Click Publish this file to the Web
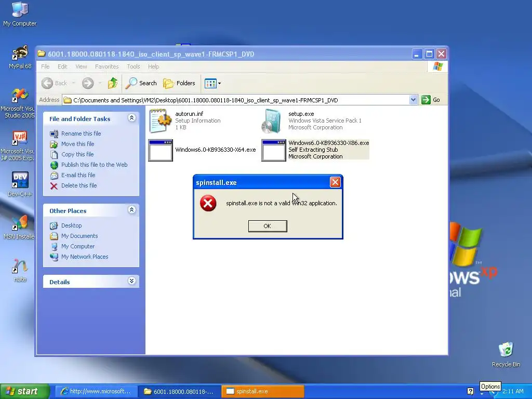The height and width of the screenshot is (399, 532). [x=95, y=165]
